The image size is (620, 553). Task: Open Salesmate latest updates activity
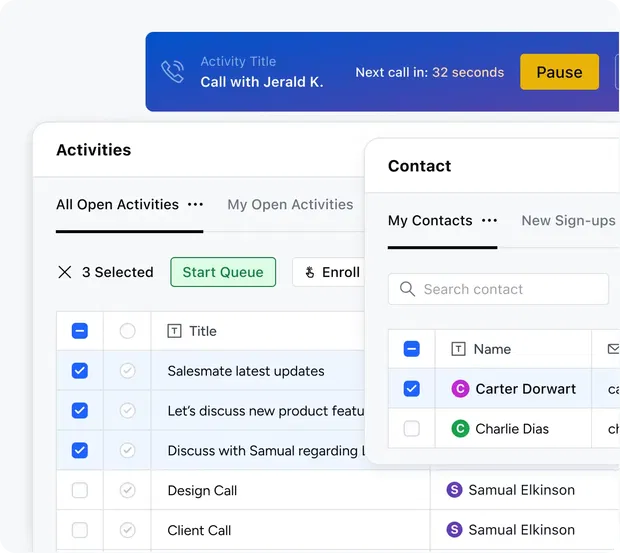(246, 371)
